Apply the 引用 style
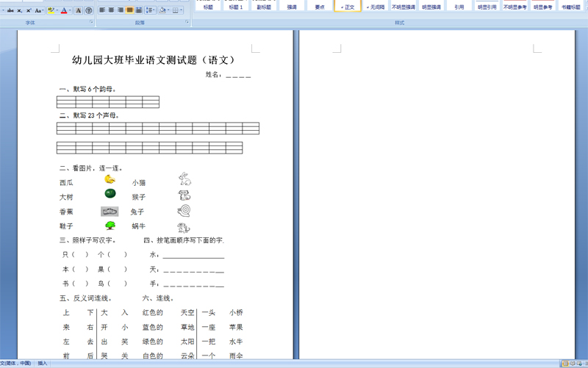Screen dimensions: 588x368 point(459,6)
